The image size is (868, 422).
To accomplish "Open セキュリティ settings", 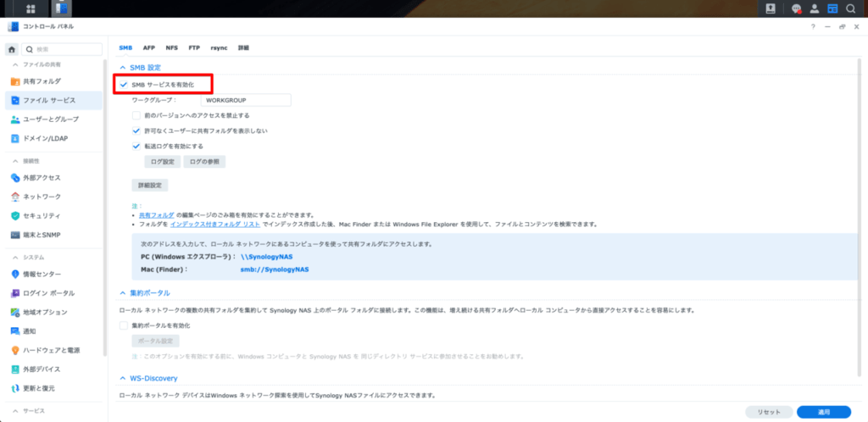I will click(x=53, y=215).
